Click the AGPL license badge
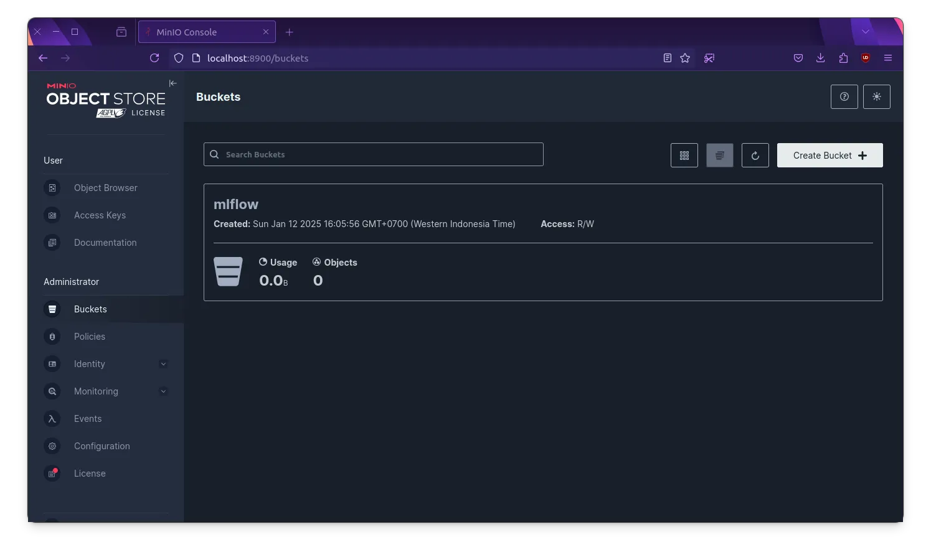 coord(111,113)
